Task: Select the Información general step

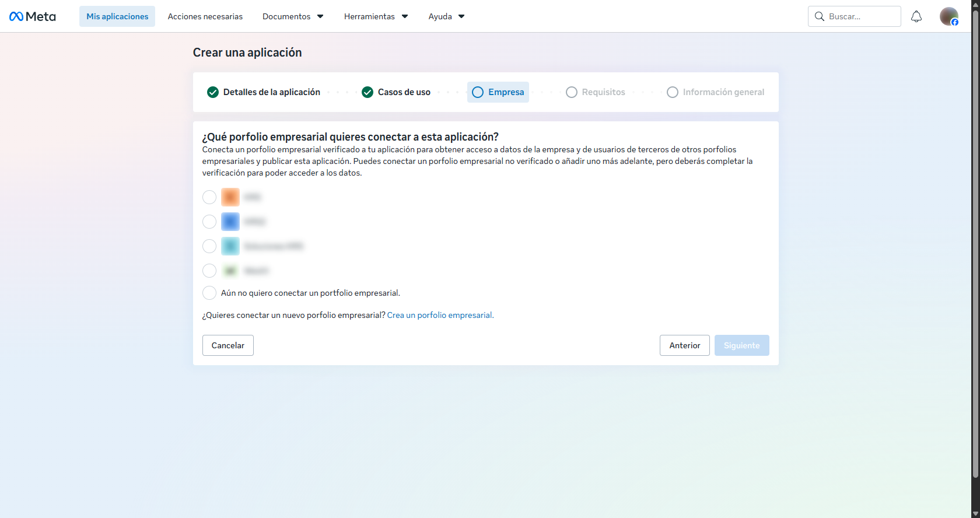Action: (716, 92)
